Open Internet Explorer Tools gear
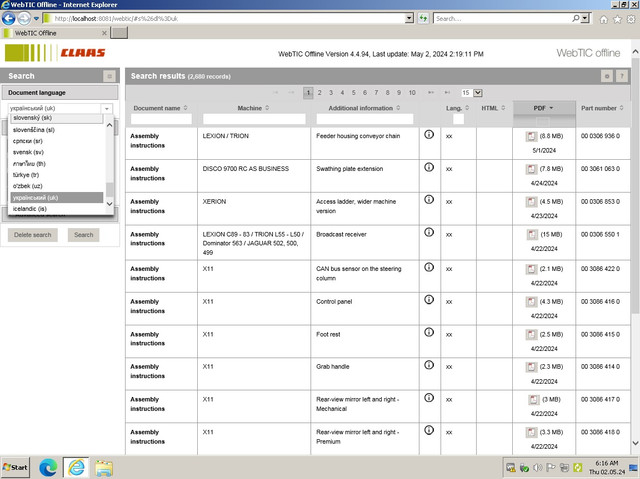640x479 pixels. 631,19
